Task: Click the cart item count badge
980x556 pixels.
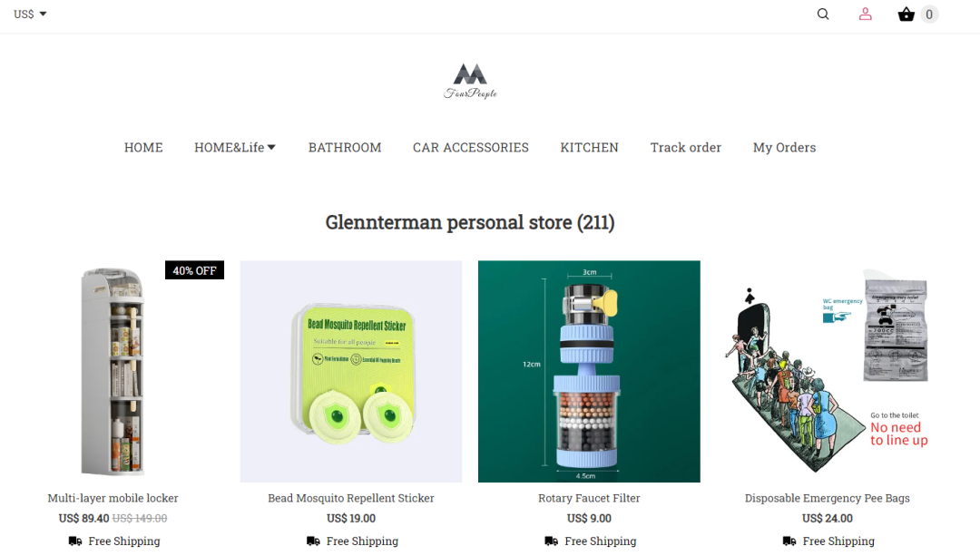Action: (929, 15)
